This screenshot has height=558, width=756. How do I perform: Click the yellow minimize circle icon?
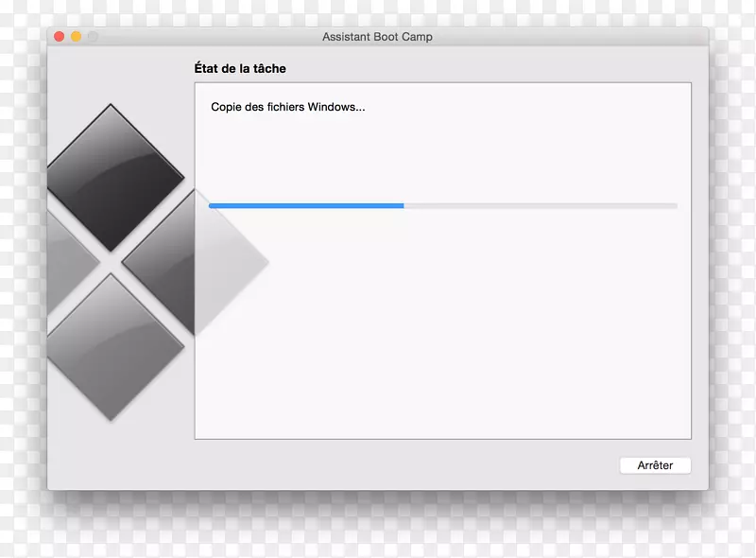click(x=76, y=36)
